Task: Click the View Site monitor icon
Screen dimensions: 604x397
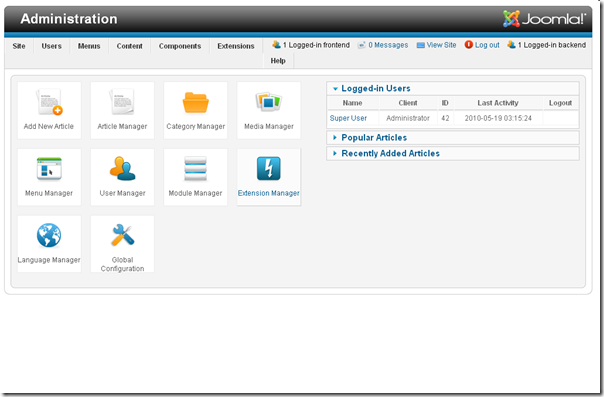Action: tap(421, 45)
